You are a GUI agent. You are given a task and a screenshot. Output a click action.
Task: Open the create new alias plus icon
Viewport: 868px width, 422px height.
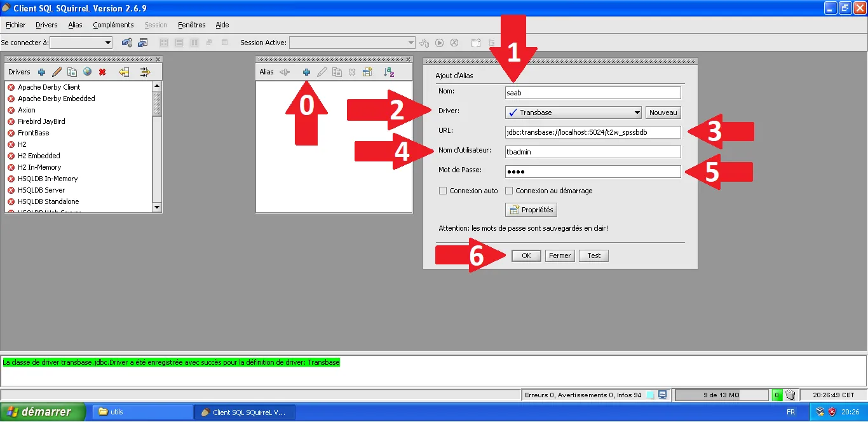[306, 72]
